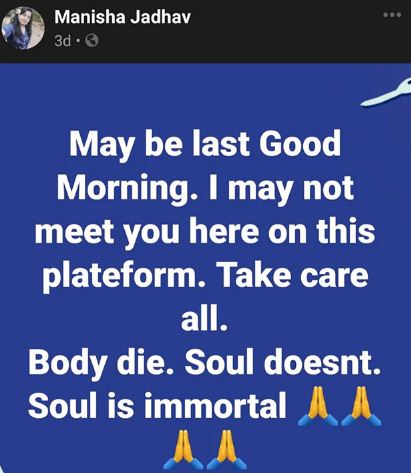Click the 'Soul is immortal' text
411x473 pixels.
(x=157, y=406)
